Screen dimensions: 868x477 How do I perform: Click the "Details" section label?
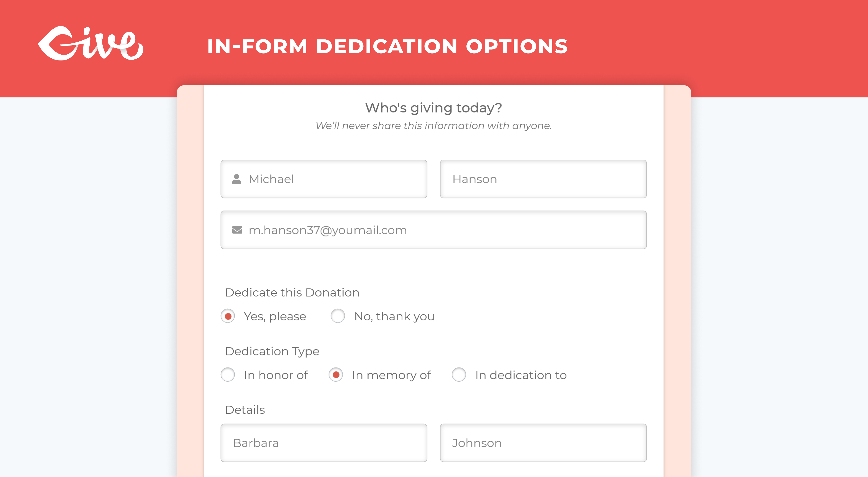(x=245, y=410)
